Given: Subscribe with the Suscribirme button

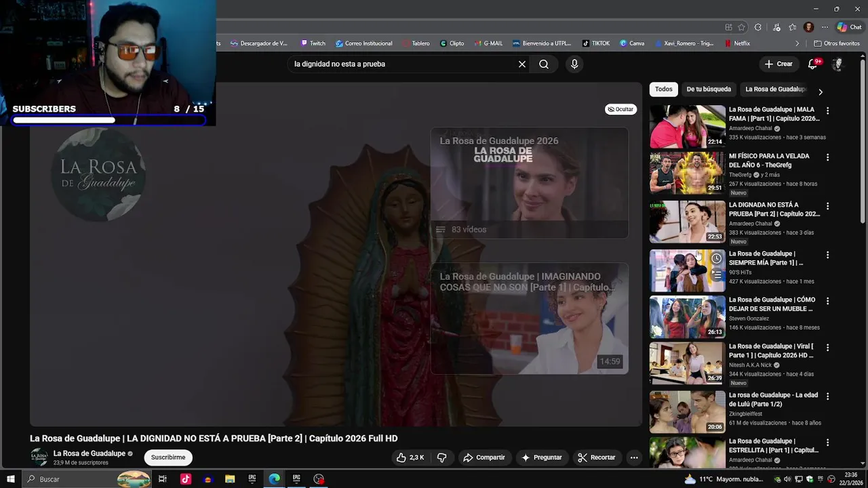Looking at the screenshot, I should point(168,457).
